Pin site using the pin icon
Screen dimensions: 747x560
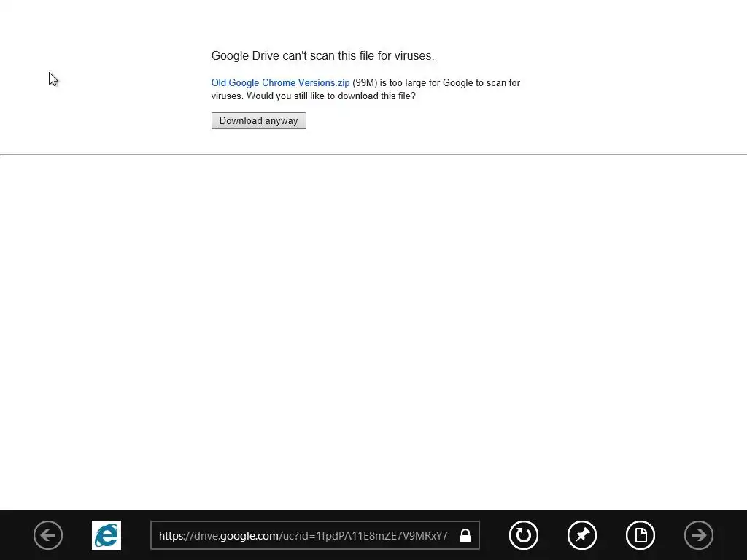click(582, 535)
